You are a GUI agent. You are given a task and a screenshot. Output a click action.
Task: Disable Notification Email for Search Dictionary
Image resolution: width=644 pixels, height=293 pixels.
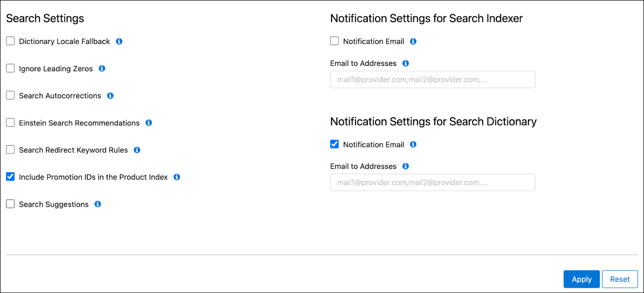[334, 143]
